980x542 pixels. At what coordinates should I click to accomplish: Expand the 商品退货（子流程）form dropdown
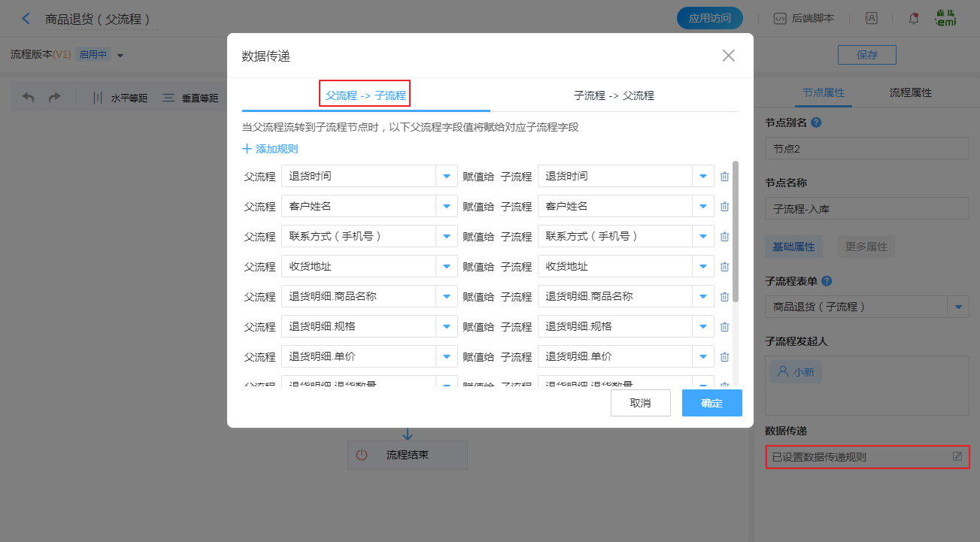click(958, 307)
